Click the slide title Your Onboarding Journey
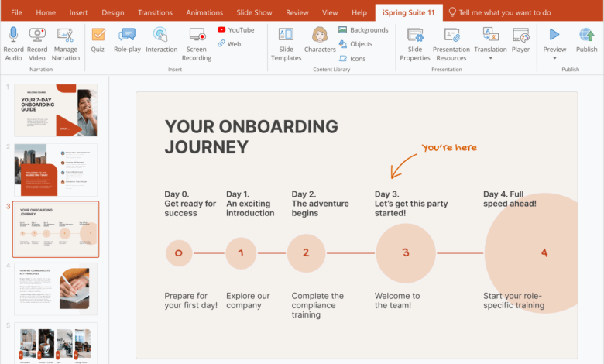604x364 pixels. click(x=251, y=137)
